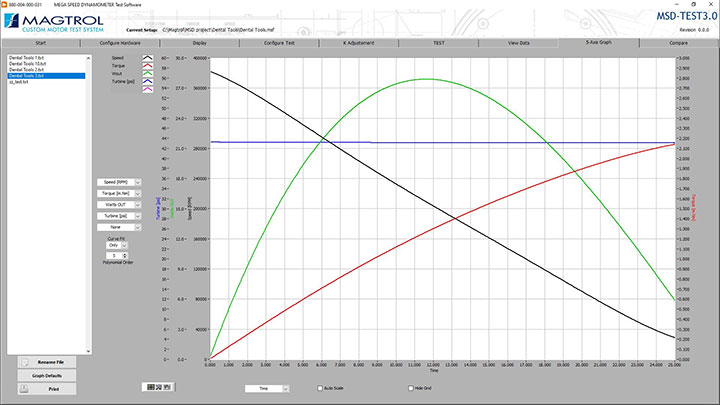The width and height of the screenshot is (720, 405).
Task: Click the red Torque plot legend icon
Action: point(149,67)
